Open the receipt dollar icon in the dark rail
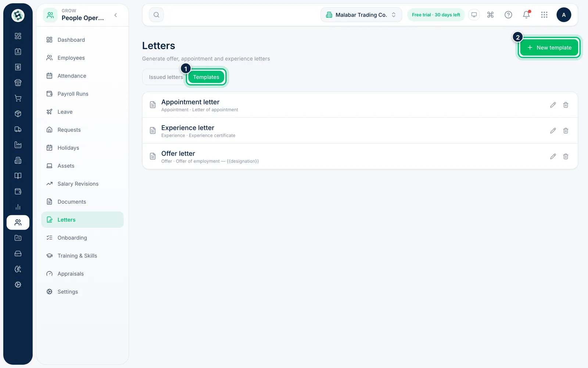 [x=18, y=67]
